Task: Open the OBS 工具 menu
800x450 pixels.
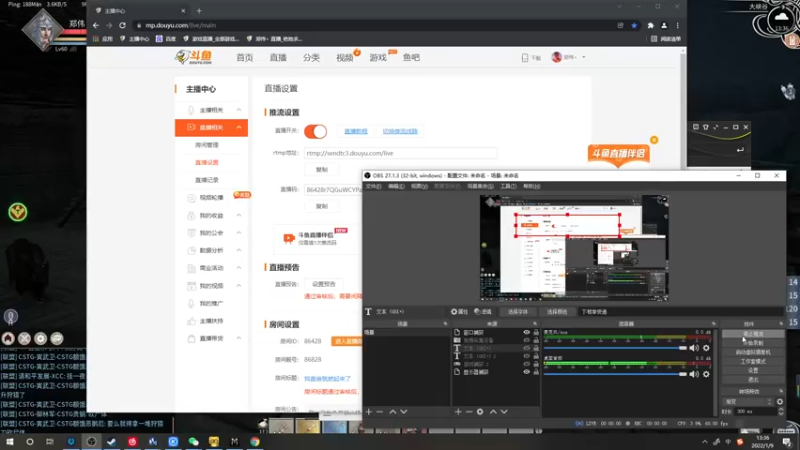Action: click(x=508, y=186)
